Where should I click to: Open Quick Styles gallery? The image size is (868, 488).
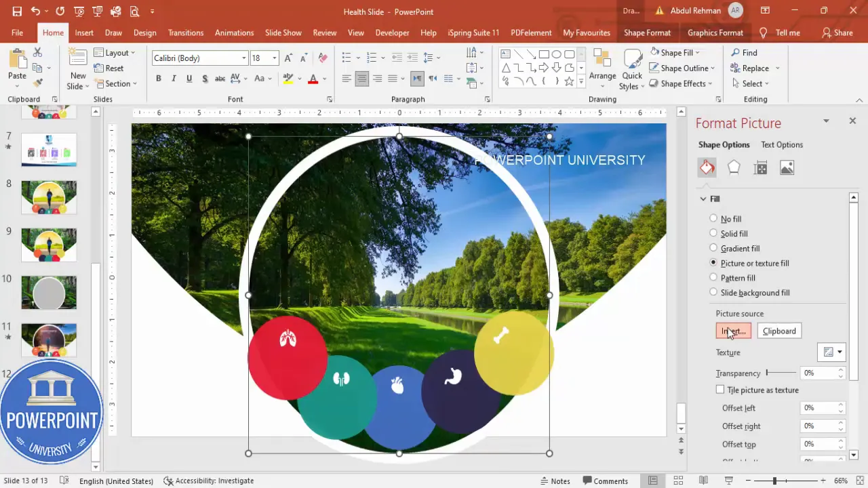coord(631,69)
